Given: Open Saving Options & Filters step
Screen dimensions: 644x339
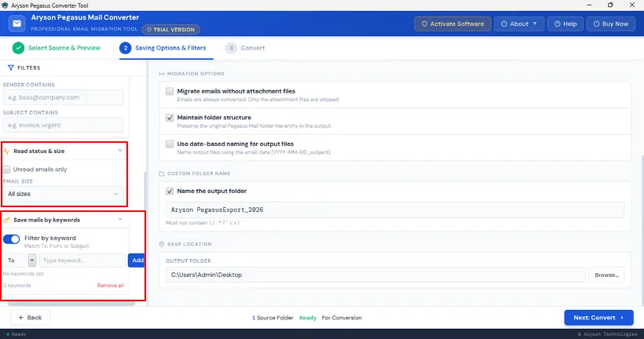Looking at the screenshot, I should coord(163,48).
